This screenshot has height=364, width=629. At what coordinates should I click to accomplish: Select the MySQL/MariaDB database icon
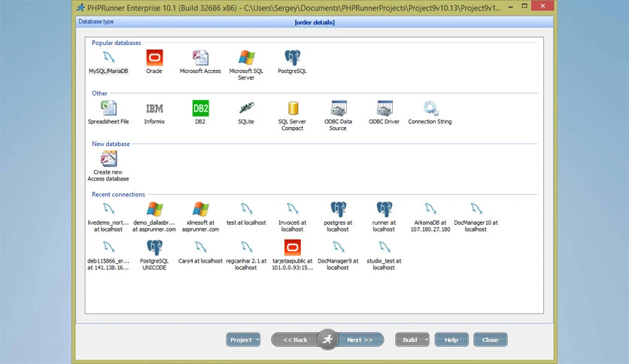point(108,62)
